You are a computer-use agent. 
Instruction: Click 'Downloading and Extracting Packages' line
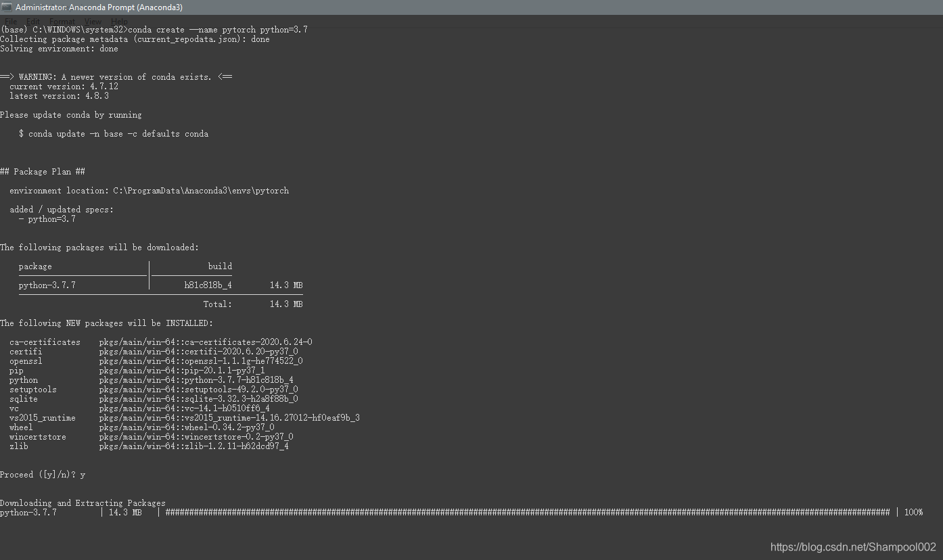point(83,503)
